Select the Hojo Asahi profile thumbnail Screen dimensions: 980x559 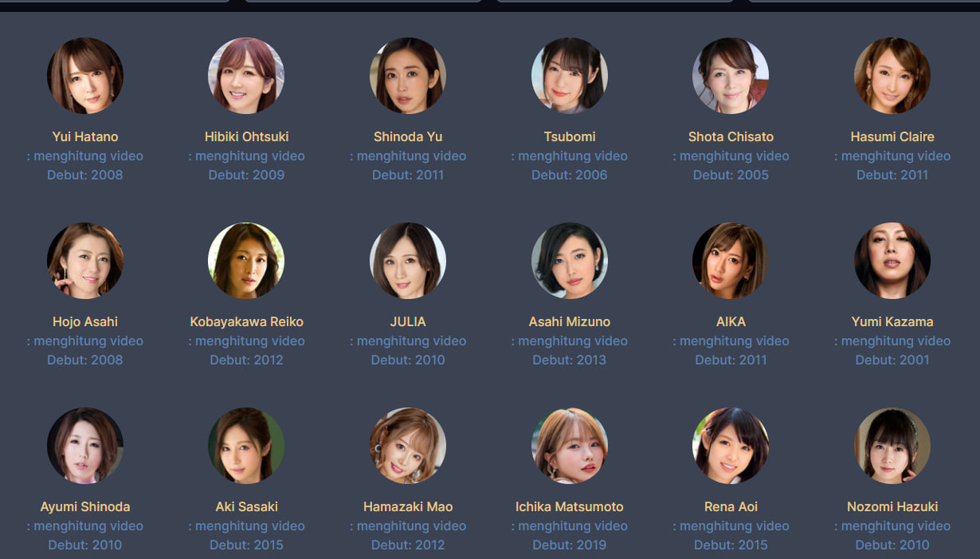coord(85,261)
